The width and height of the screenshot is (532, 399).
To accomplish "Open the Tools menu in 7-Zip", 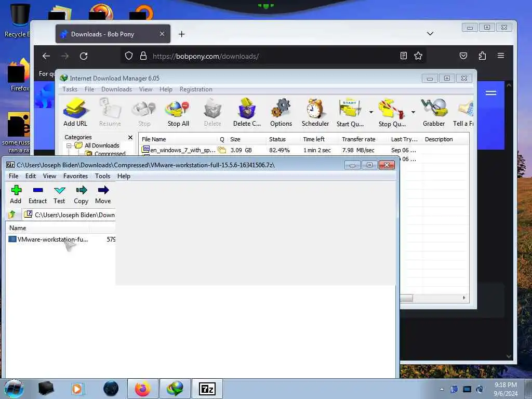I will [x=102, y=176].
